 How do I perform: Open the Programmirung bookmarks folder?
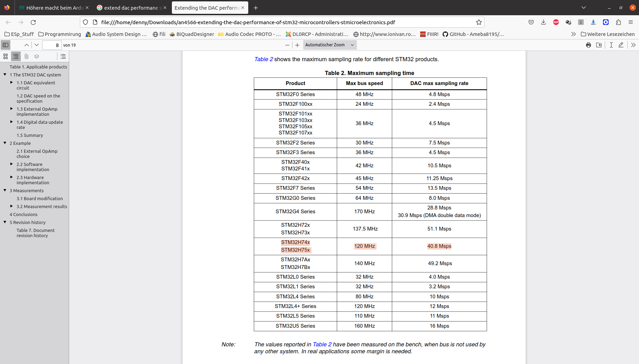pos(59,34)
